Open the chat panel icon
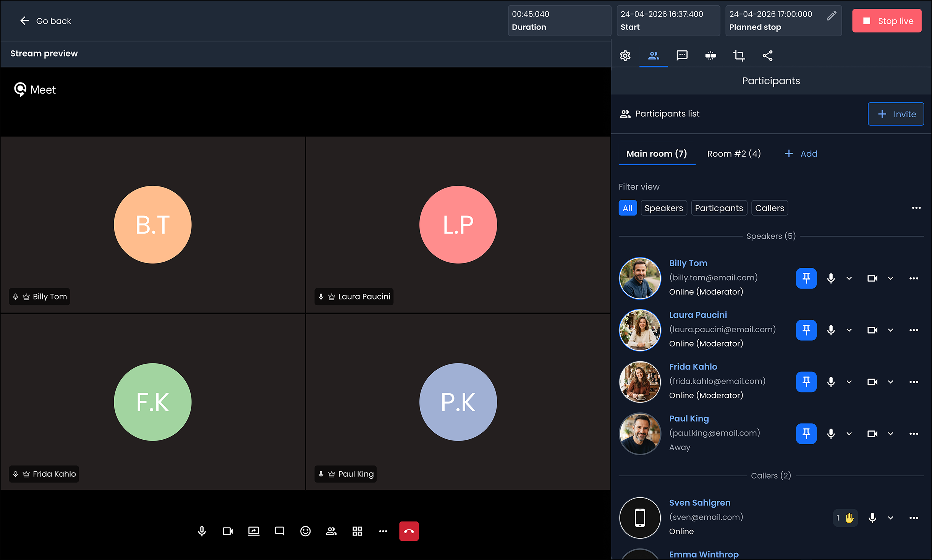The height and width of the screenshot is (560, 932). click(682, 56)
